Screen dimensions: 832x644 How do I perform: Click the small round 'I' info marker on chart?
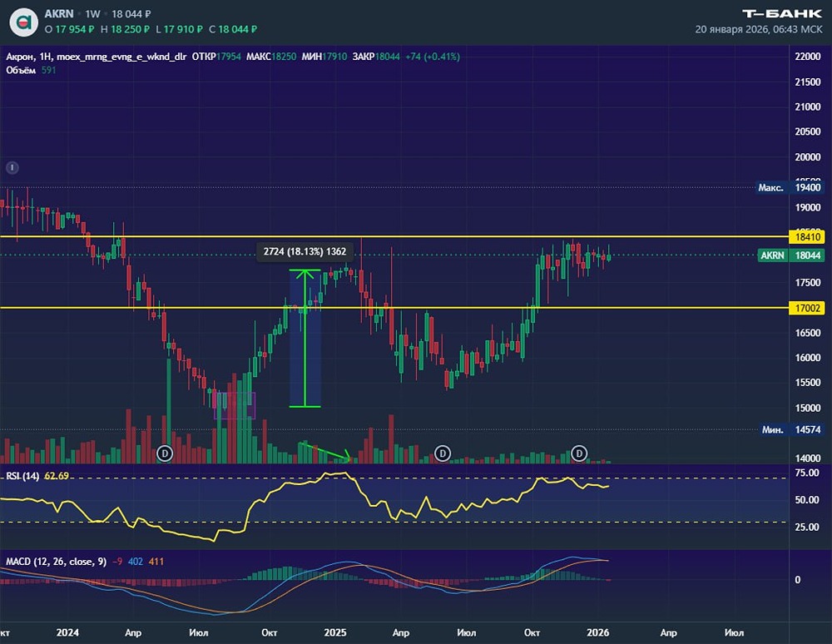[x=12, y=167]
